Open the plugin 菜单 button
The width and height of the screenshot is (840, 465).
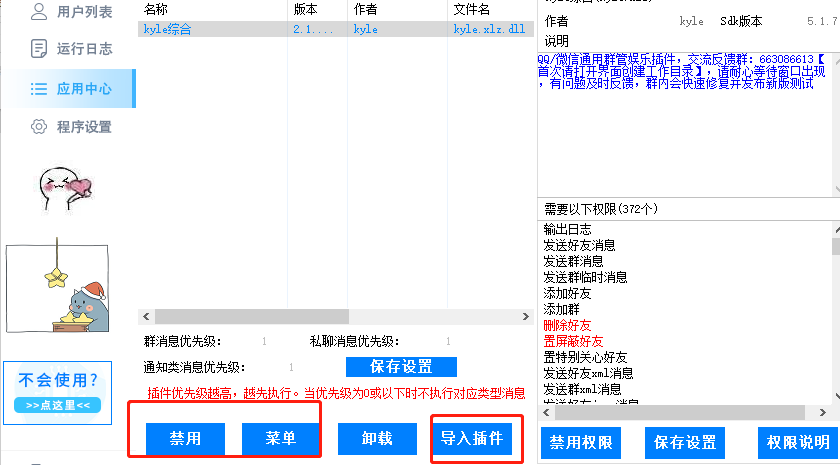click(x=280, y=439)
